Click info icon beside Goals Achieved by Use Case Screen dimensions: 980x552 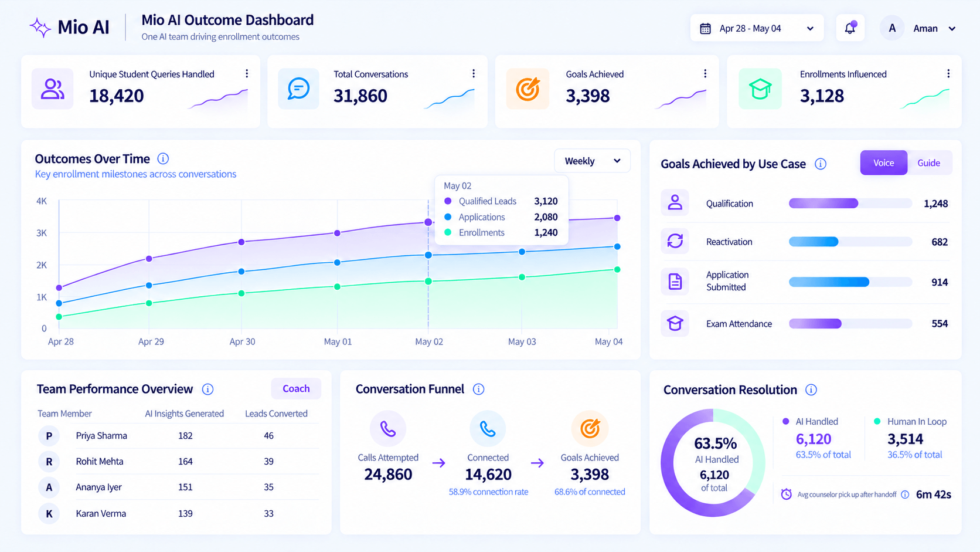[x=821, y=164]
